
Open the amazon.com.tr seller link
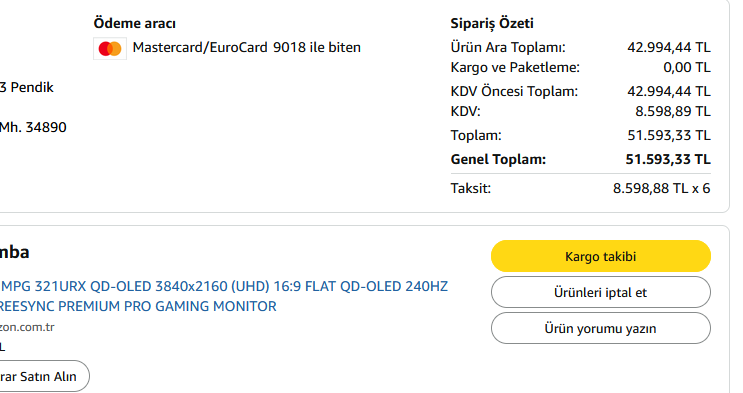click(x=27, y=327)
